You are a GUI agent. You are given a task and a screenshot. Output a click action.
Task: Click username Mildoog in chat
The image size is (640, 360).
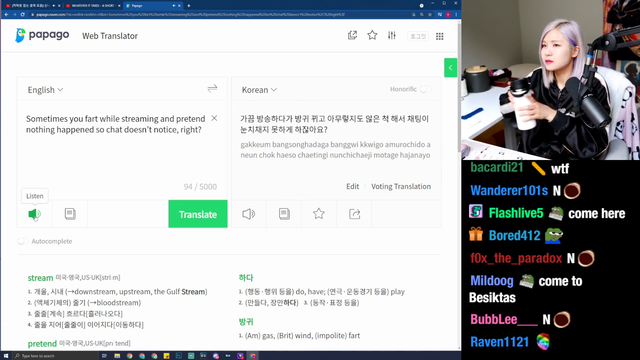(492, 281)
